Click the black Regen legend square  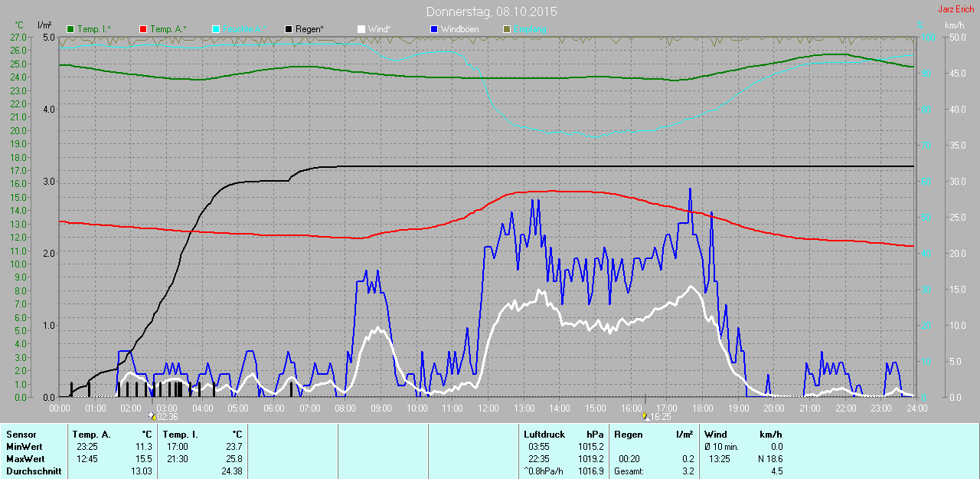(289, 29)
